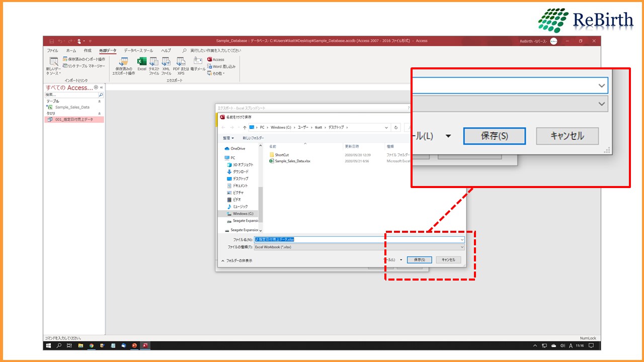Switch to the データベース ツール tab
The image size is (644, 362).
(x=138, y=51)
